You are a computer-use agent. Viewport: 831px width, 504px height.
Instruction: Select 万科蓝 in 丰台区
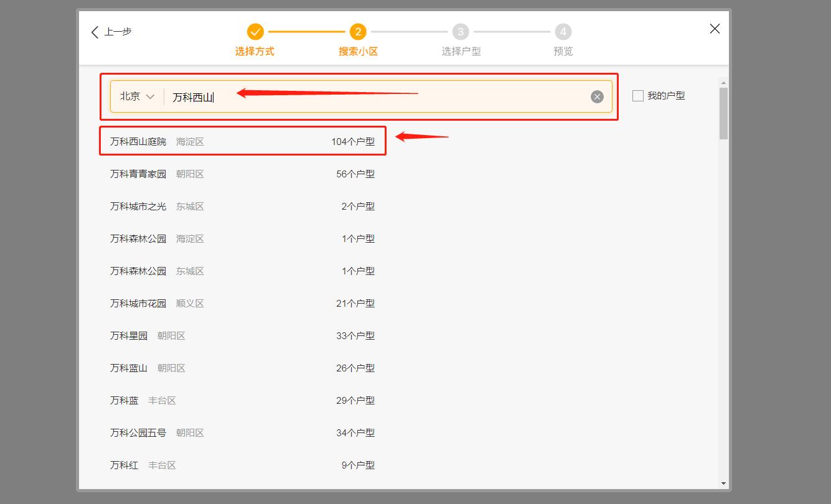[243, 401]
